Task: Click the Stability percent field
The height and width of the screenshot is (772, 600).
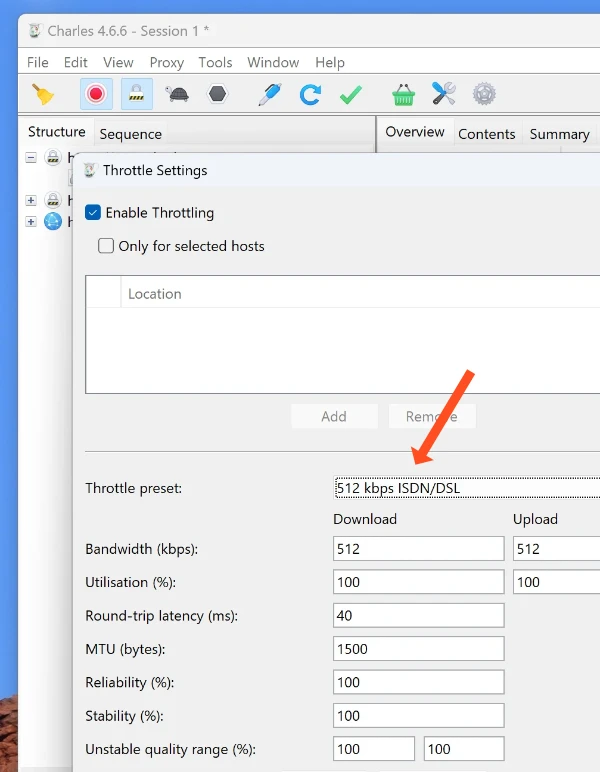Action: [418, 715]
